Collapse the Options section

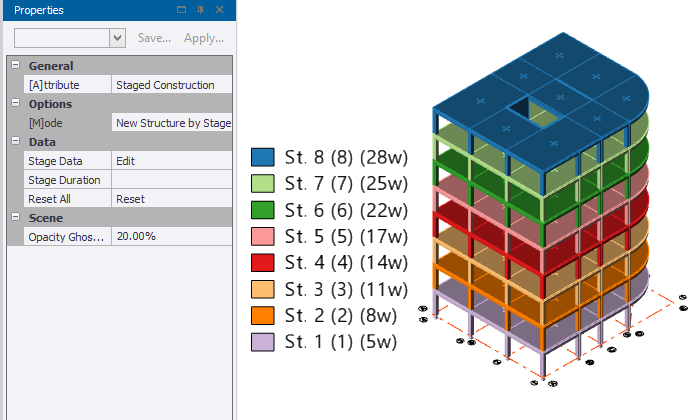tap(16, 103)
